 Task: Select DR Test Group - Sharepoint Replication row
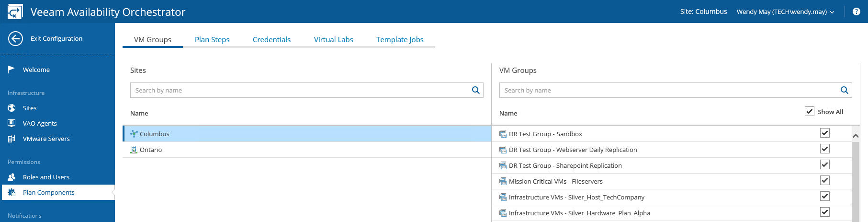672,165
